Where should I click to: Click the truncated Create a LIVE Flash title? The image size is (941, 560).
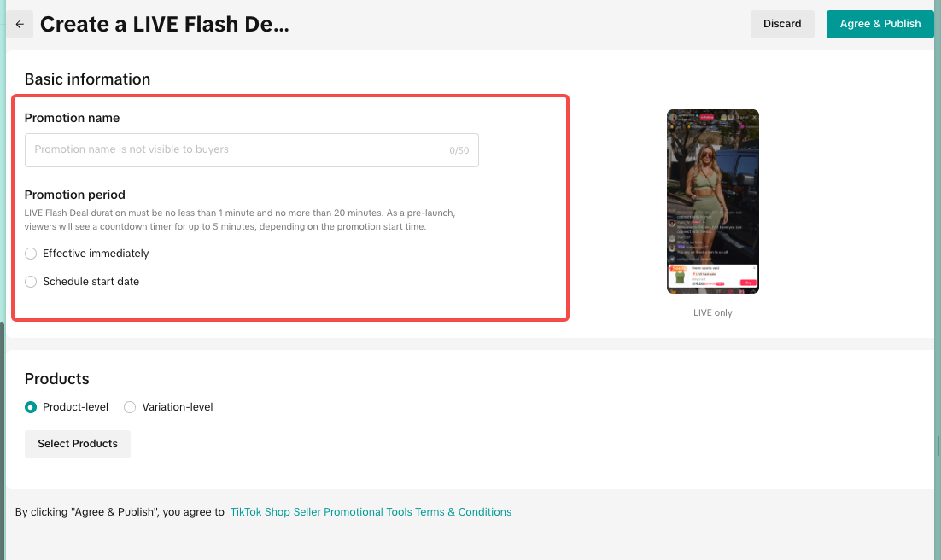point(164,24)
